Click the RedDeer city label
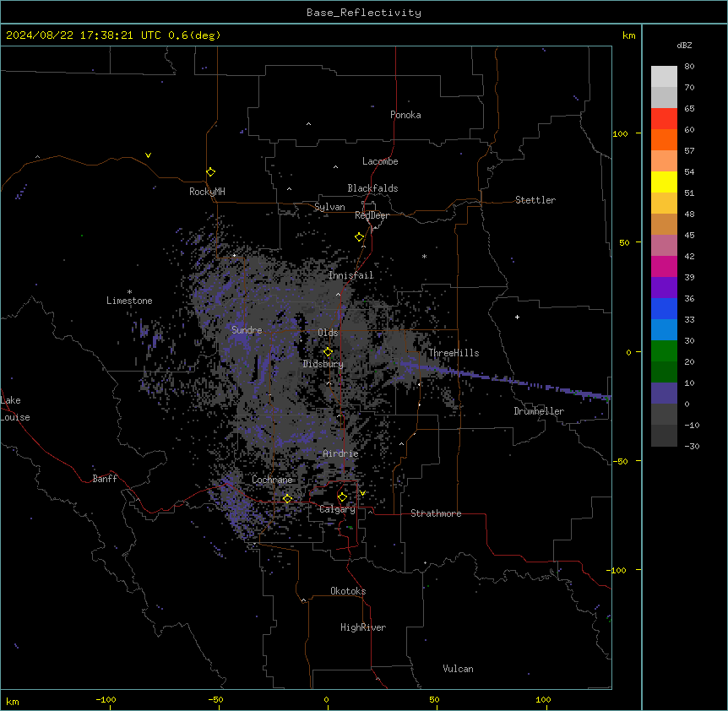 [x=372, y=215]
